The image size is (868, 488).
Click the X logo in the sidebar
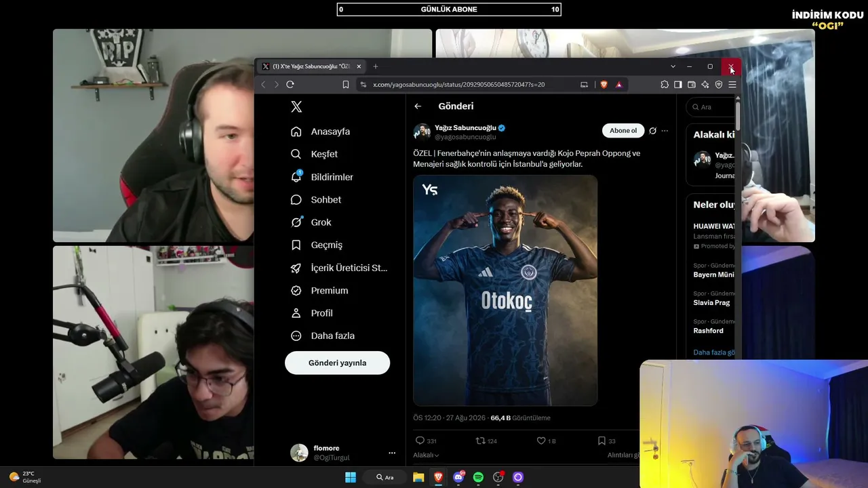[296, 106]
